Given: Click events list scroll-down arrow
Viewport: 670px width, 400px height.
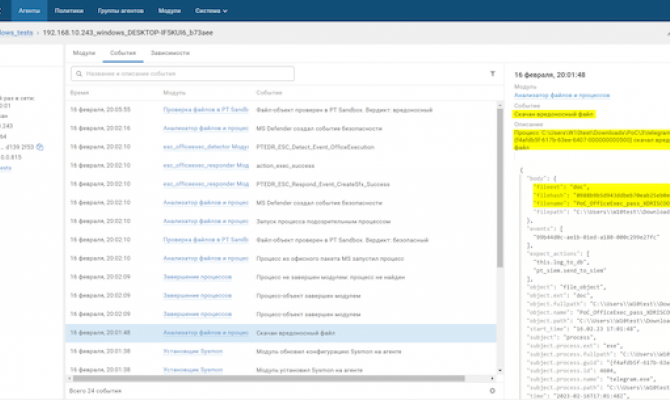Looking at the screenshot, I should tap(500, 371).
